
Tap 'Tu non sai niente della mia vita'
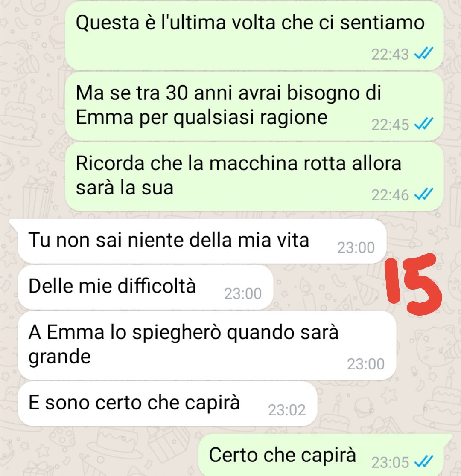pyautogui.click(x=202, y=241)
